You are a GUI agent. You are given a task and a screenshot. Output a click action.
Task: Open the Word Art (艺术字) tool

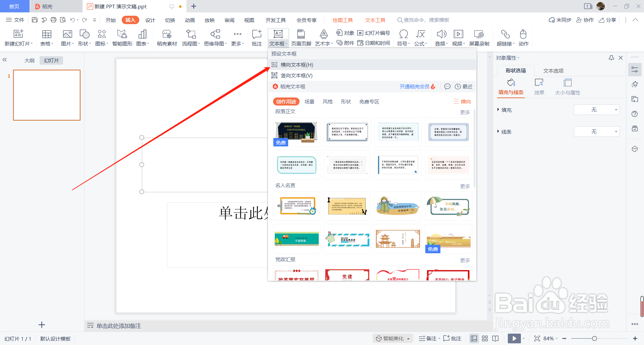[324, 38]
